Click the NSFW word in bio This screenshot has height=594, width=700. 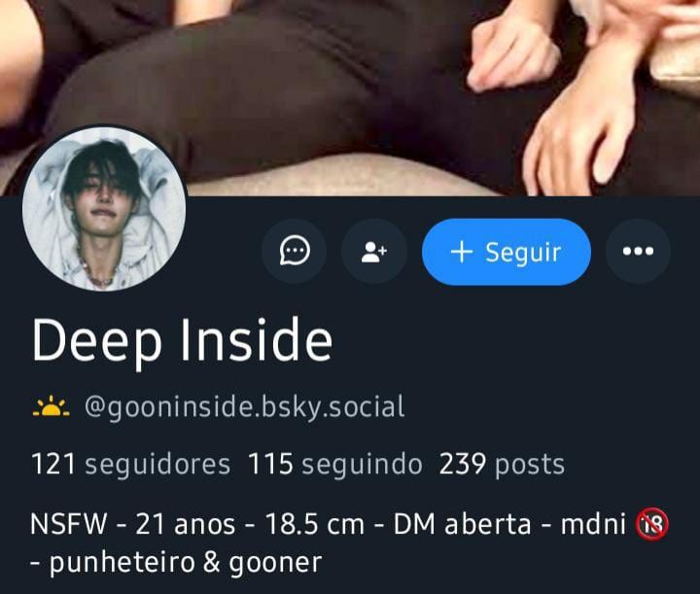point(69,524)
